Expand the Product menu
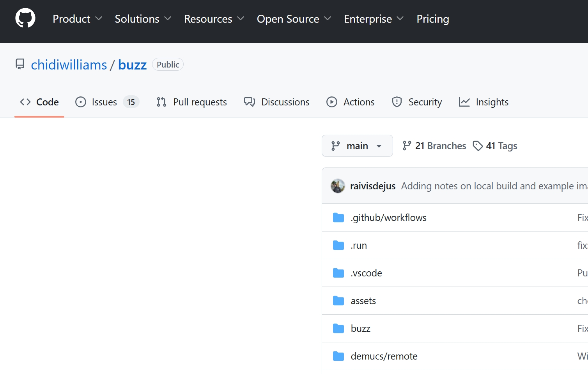 pyautogui.click(x=77, y=19)
